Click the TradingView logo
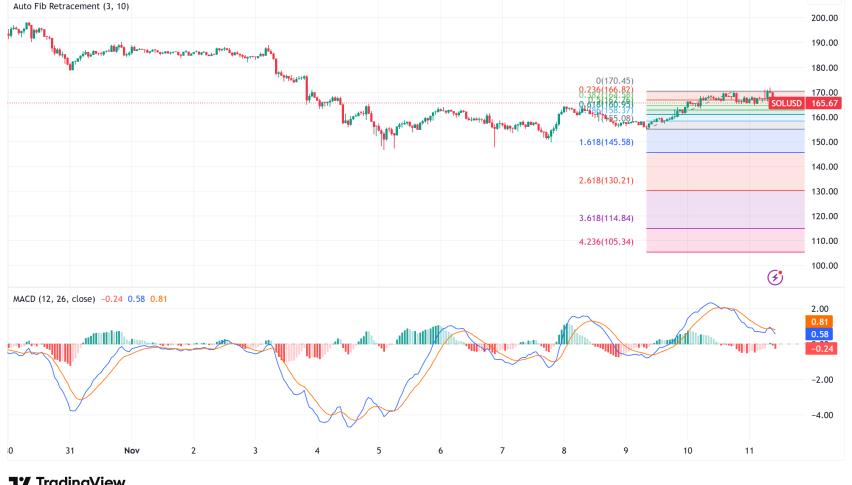 pyautogui.click(x=65, y=480)
